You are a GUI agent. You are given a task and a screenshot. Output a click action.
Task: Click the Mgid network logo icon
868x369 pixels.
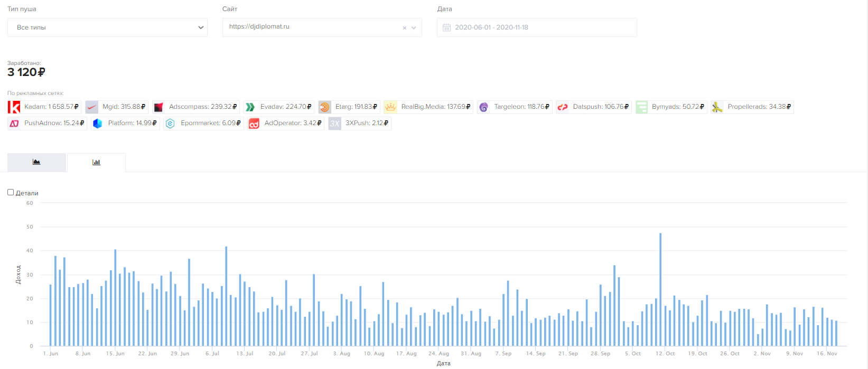(92, 107)
